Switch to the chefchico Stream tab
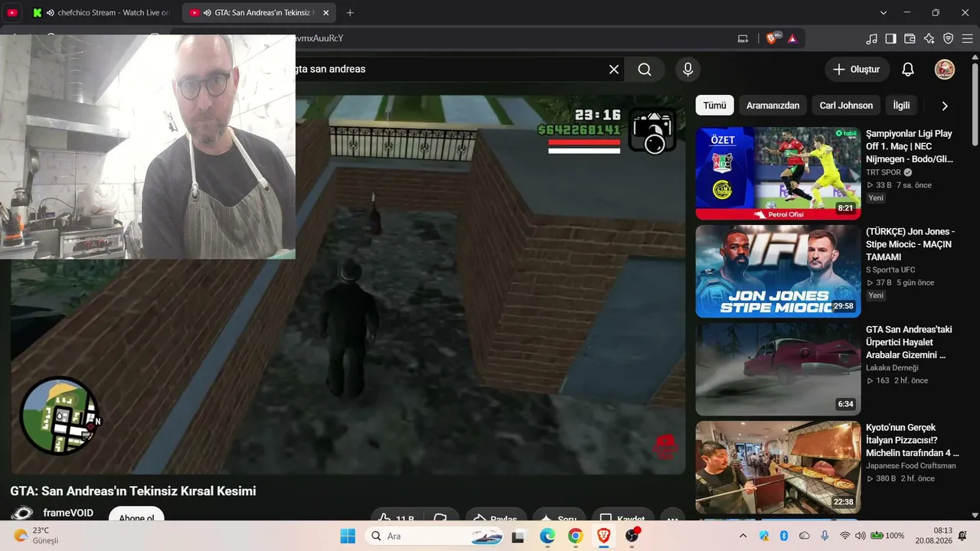The height and width of the screenshot is (551, 980). coord(102,13)
